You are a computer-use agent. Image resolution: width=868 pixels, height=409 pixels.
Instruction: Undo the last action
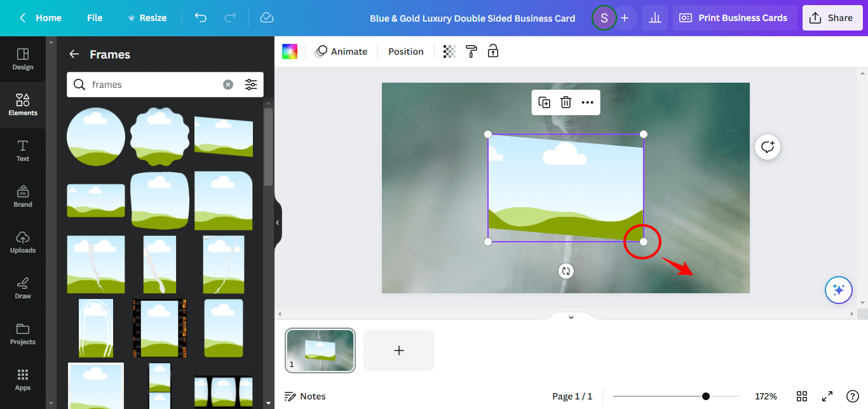click(x=200, y=17)
